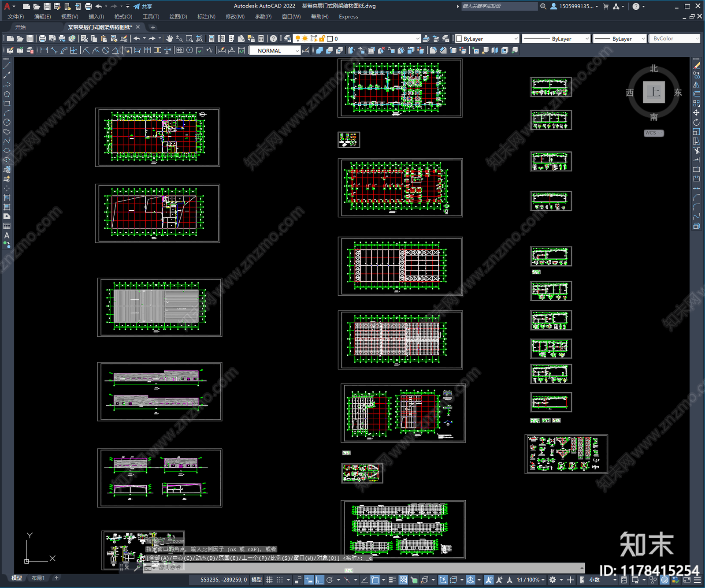This screenshot has width=705, height=588.
Task: Click the Plot printer icon
Action: (x=42, y=39)
